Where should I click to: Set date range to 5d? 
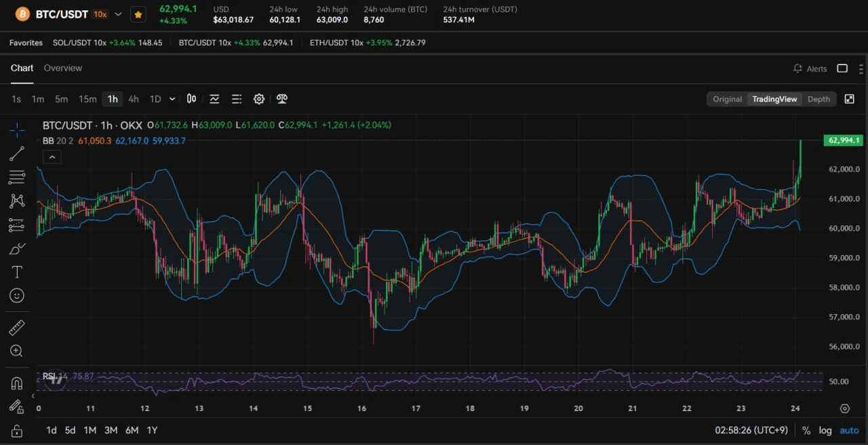[71, 430]
